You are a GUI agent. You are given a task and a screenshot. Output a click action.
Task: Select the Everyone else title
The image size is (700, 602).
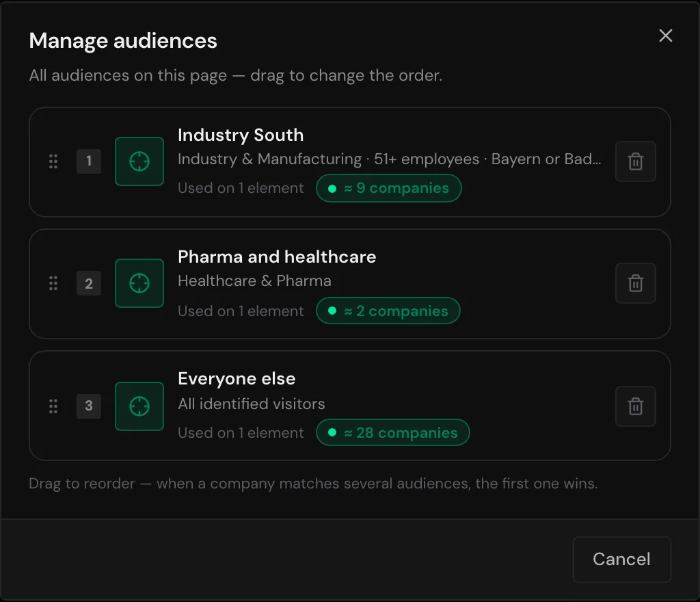pos(237,379)
